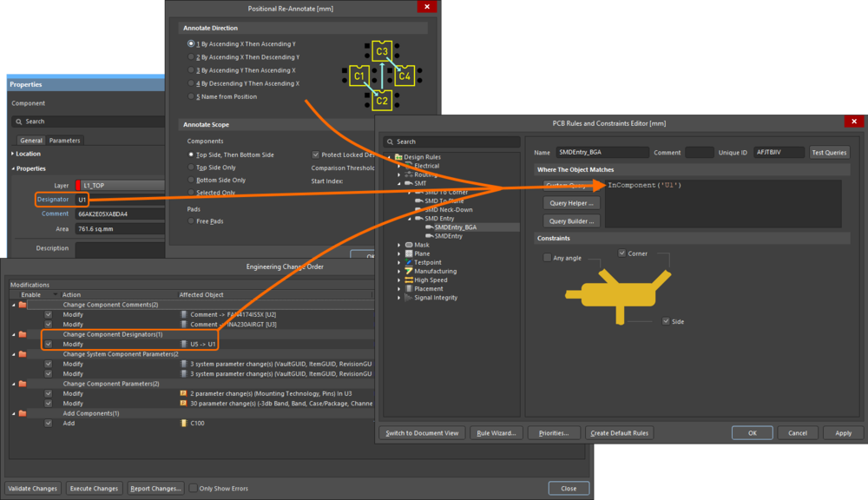Click the red L1_TOP layer color swatch
868x500 pixels.
[79, 185]
